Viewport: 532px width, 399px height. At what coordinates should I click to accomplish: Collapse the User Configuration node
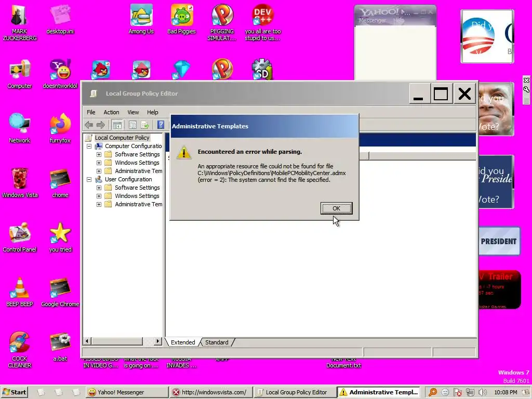coord(89,179)
